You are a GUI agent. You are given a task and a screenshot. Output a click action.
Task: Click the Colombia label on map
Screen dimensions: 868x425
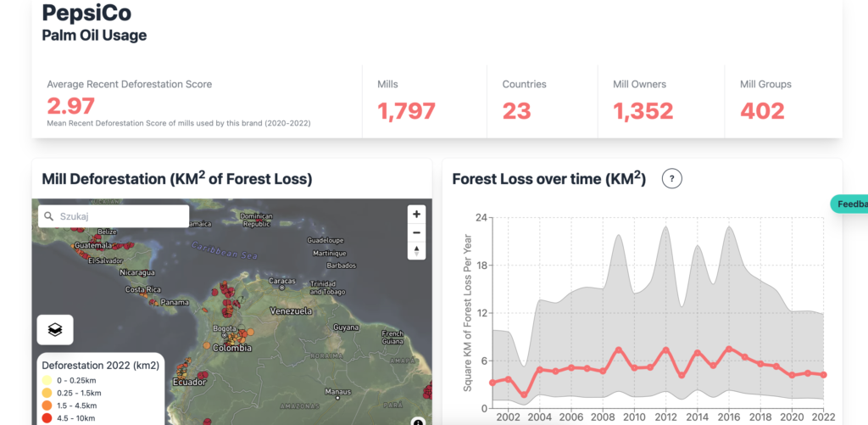click(234, 348)
